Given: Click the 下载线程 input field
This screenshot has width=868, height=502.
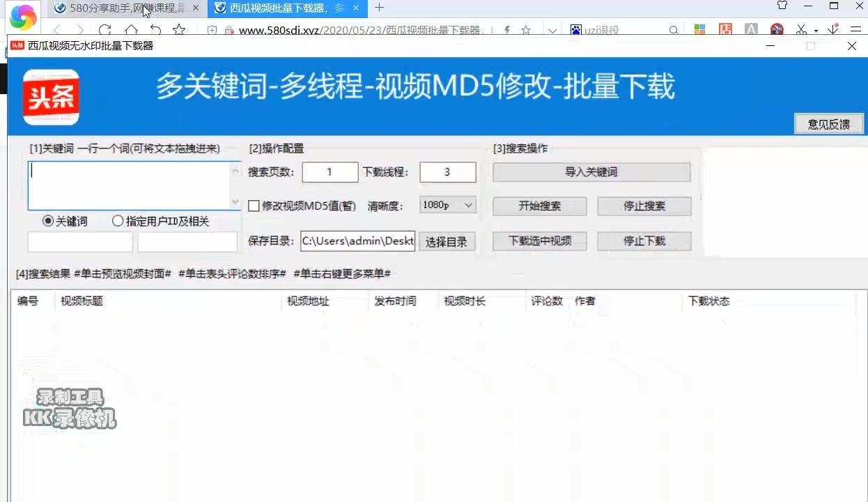Looking at the screenshot, I should tap(448, 172).
